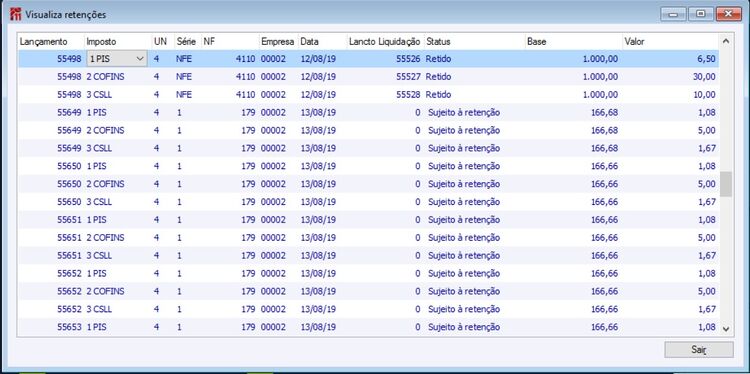Screen dimensions: 750x374
Task: Click Valor 10,00 in 55498 CSLL row
Action: [x=705, y=95]
